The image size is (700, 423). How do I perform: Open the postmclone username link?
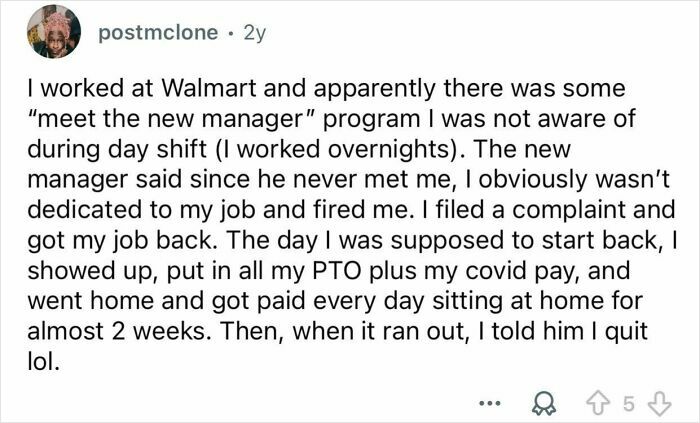[x=157, y=33]
